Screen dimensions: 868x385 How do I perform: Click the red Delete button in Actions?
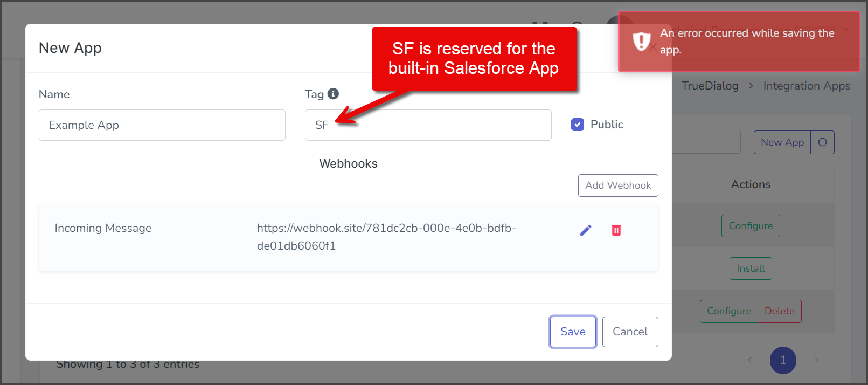779,311
